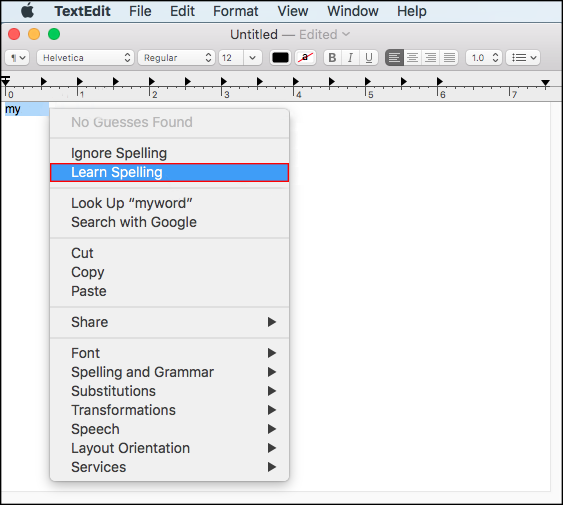
Task: Open the View menu
Action: [293, 11]
